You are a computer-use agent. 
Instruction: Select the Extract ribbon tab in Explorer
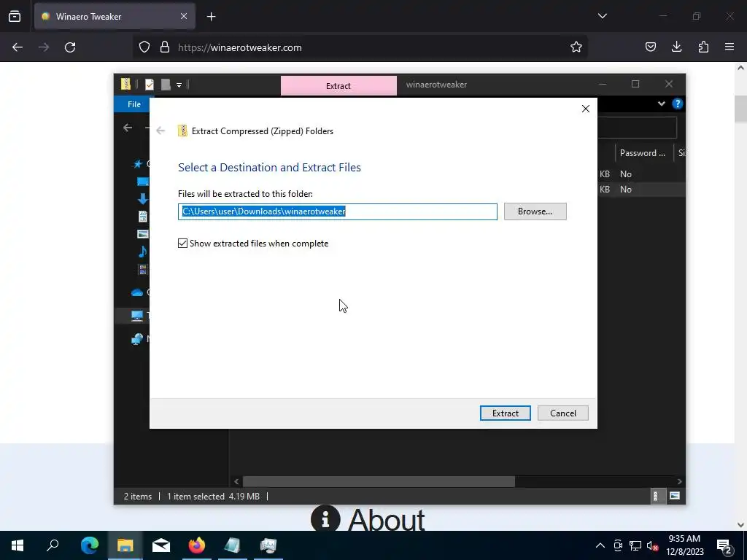(x=338, y=86)
